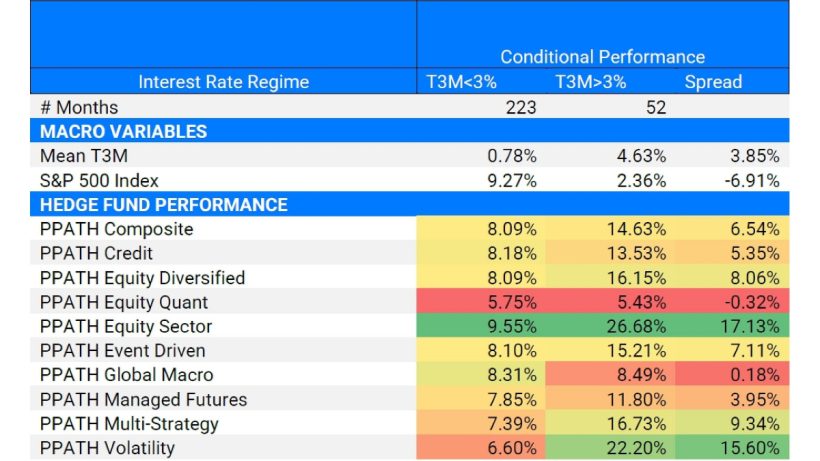Click the Conditional Performance header
The image size is (820, 461).
tap(602, 57)
